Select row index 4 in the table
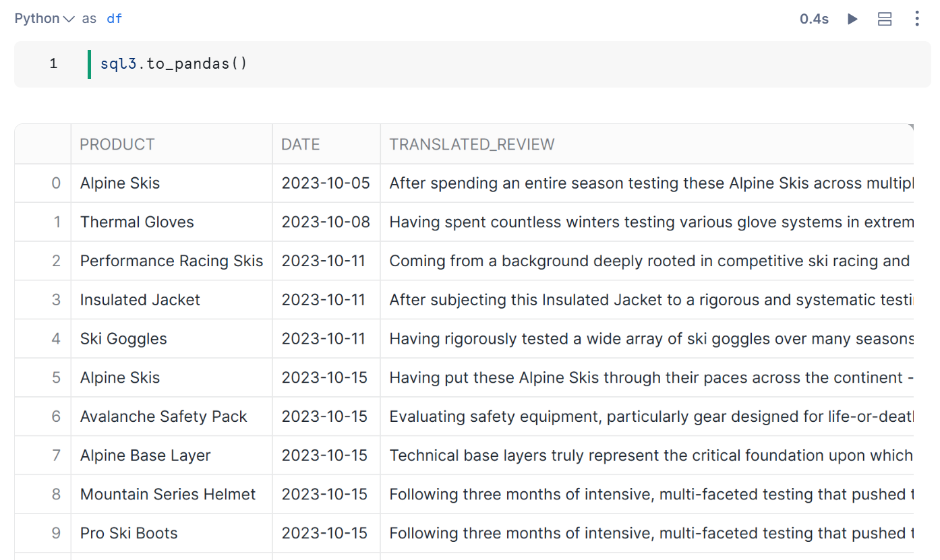Viewport: 940px width, 560px height. (x=56, y=339)
